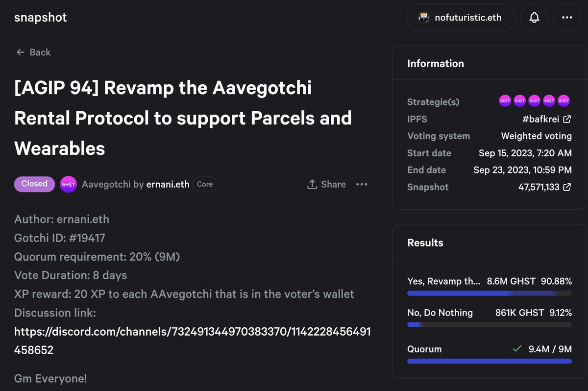Click the 'No, Do Nothing' choice label

pyautogui.click(x=440, y=313)
